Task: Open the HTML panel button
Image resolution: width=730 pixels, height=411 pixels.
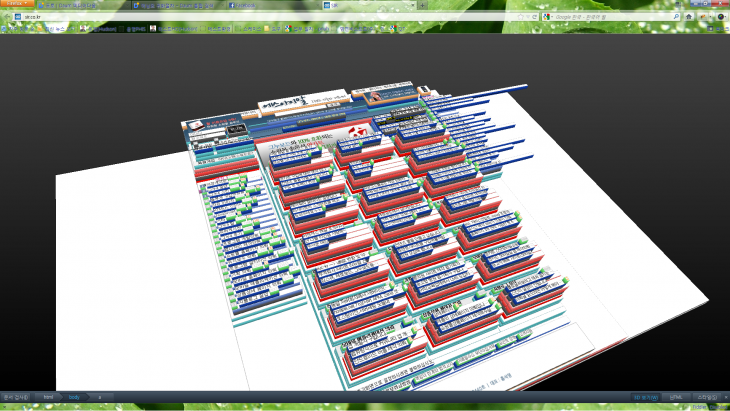Action: pos(676,397)
